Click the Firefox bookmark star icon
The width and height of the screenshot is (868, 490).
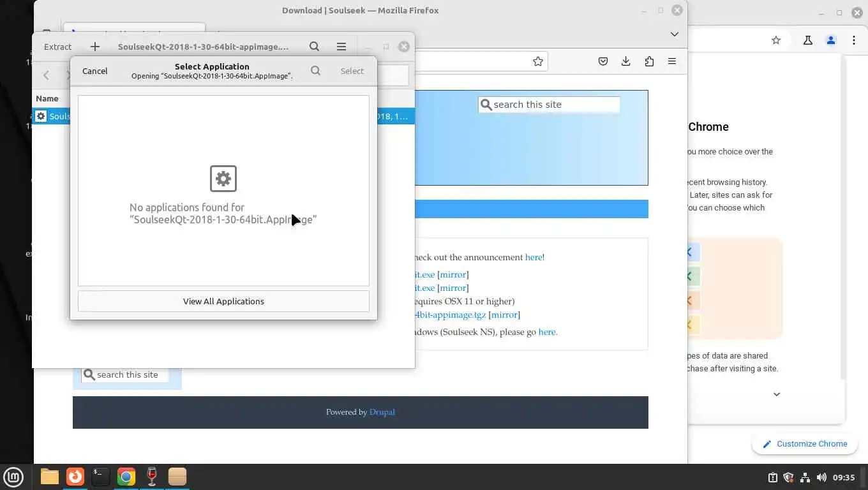coord(538,61)
